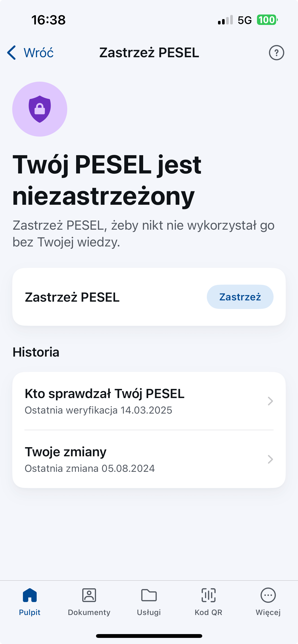The image size is (298, 644).
Task: Select the Kod QR tab label
Action: (208, 612)
